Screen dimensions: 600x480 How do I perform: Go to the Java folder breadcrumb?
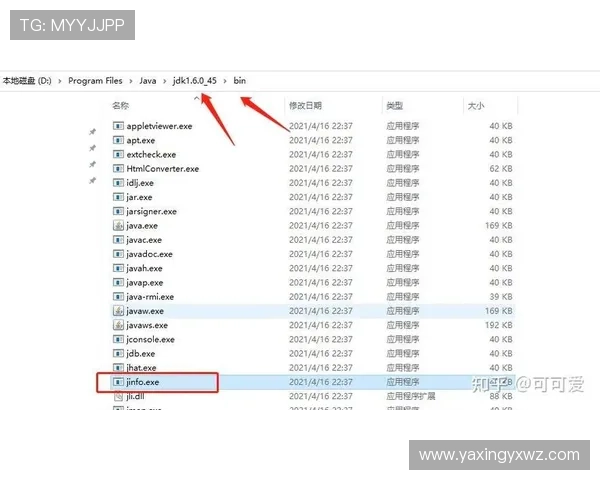148,81
